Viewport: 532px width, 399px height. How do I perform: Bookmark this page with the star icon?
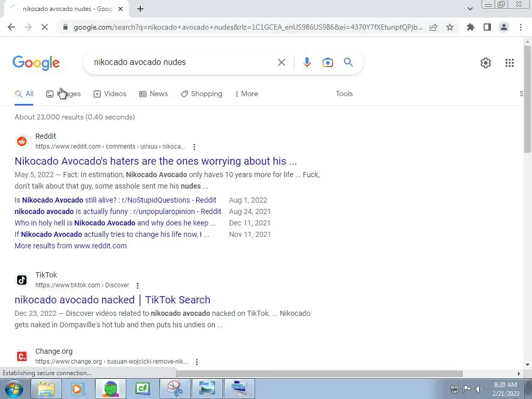[450, 27]
